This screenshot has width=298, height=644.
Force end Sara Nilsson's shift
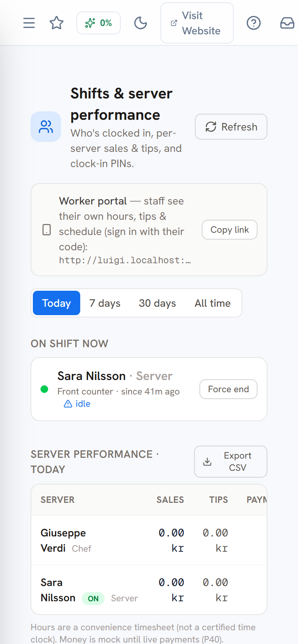point(228,389)
